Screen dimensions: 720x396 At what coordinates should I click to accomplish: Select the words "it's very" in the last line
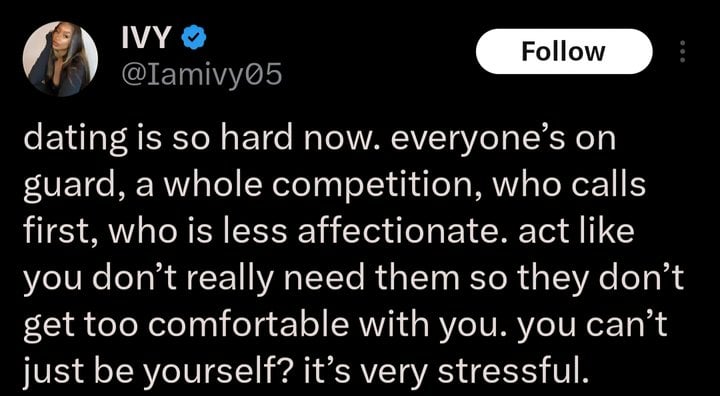[360, 364]
